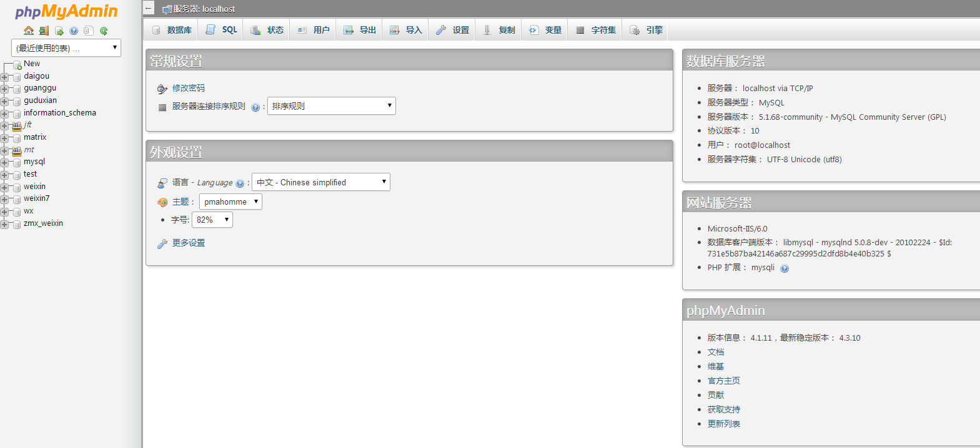
Task: Expand the matrix database node
Action: (x=4, y=138)
